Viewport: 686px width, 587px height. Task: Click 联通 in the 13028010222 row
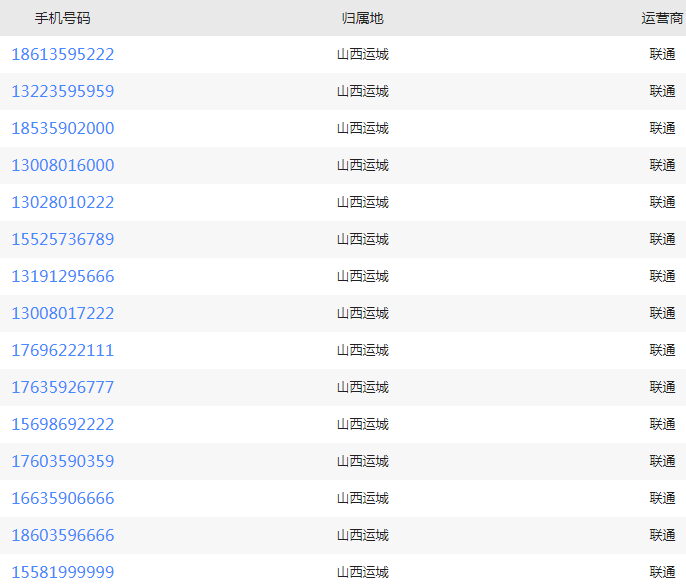tap(662, 202)
